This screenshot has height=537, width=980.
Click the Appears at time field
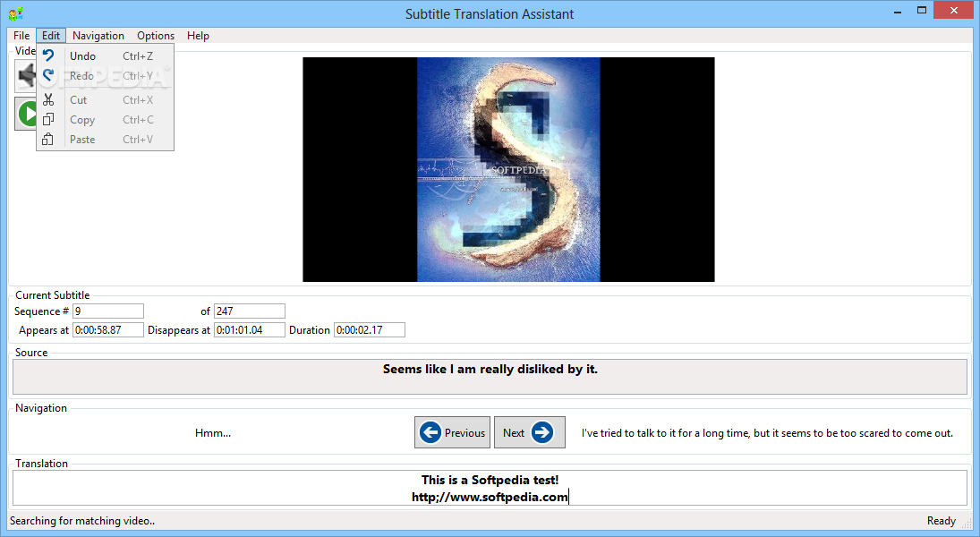click(108, 330)
